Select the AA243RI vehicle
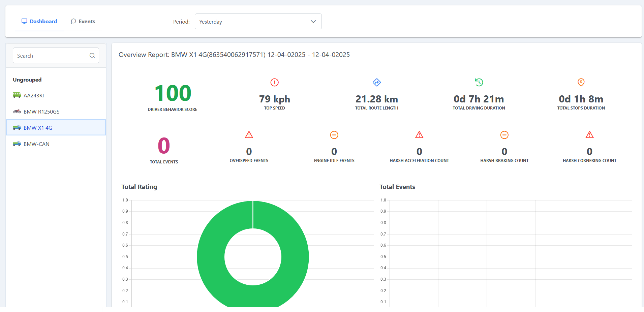 click(56, 95)
